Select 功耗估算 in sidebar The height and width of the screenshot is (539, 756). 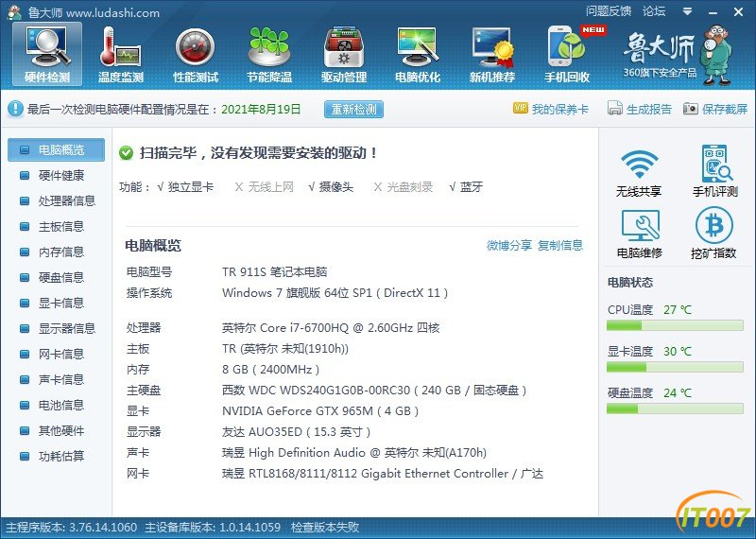pos(56,457)
